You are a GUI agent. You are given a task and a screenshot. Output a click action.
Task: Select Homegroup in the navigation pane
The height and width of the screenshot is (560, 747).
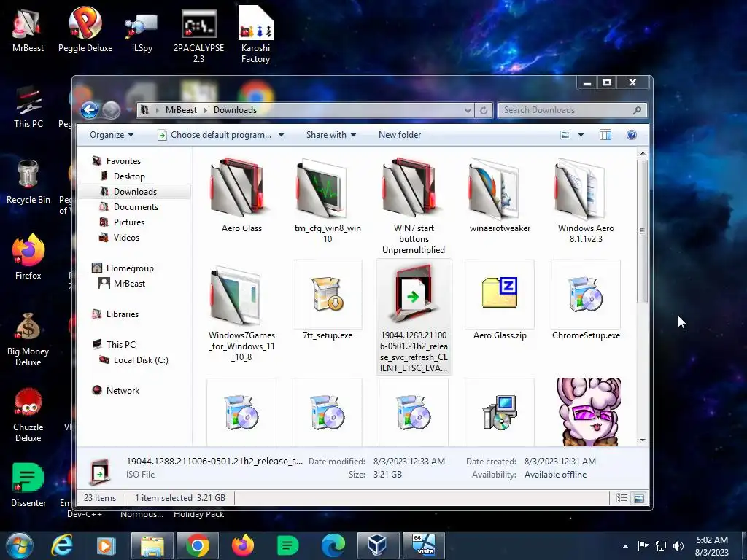tap(130, 268)
